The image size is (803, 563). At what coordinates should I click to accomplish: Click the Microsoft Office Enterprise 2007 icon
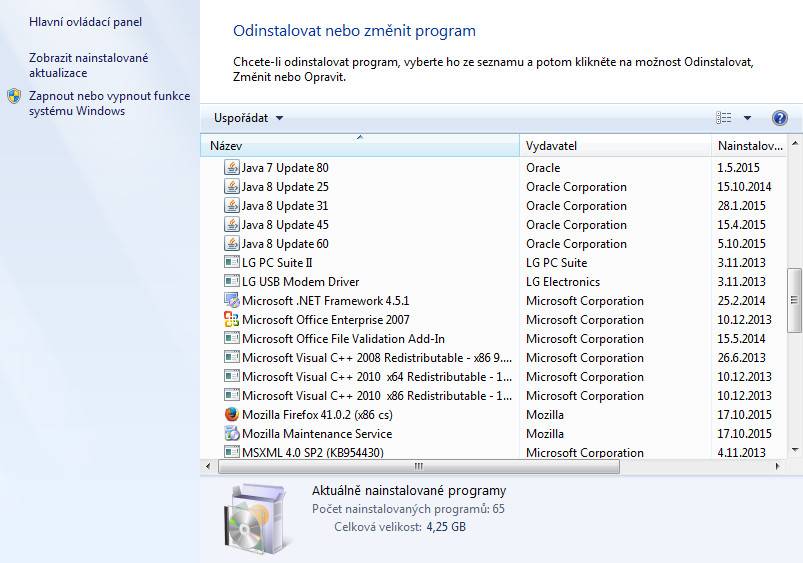click(x=232, y=319)
